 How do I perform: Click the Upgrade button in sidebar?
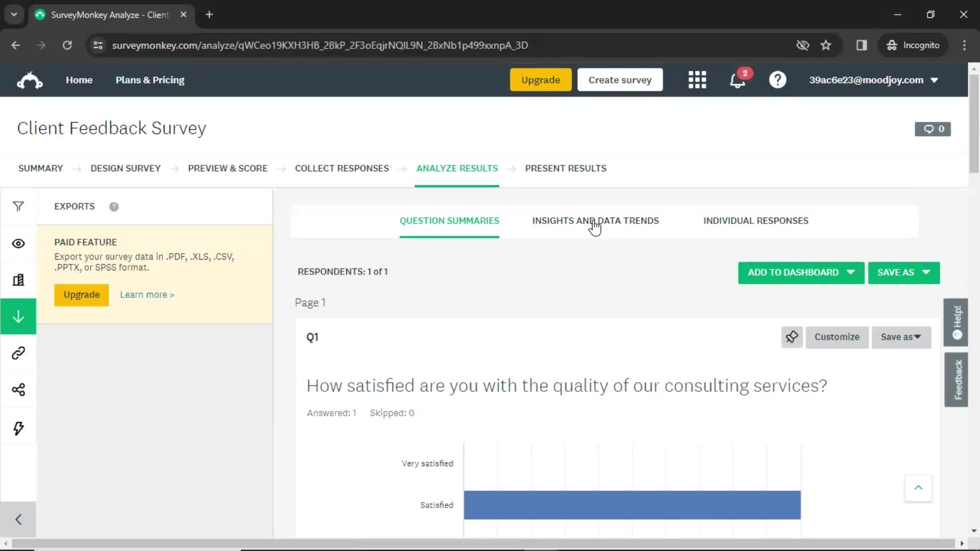pos(82,294)
